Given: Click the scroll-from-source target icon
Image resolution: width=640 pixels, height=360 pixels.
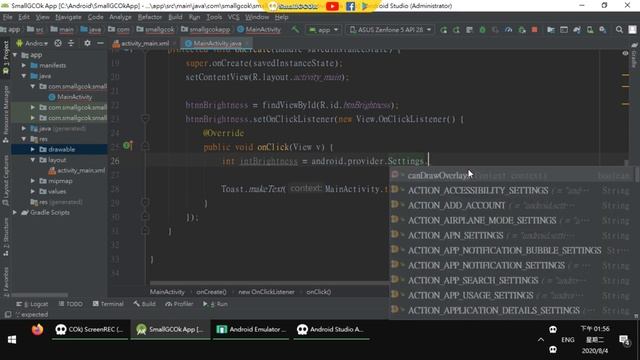Looking at the screenshot, I should (x=58, y=43).
